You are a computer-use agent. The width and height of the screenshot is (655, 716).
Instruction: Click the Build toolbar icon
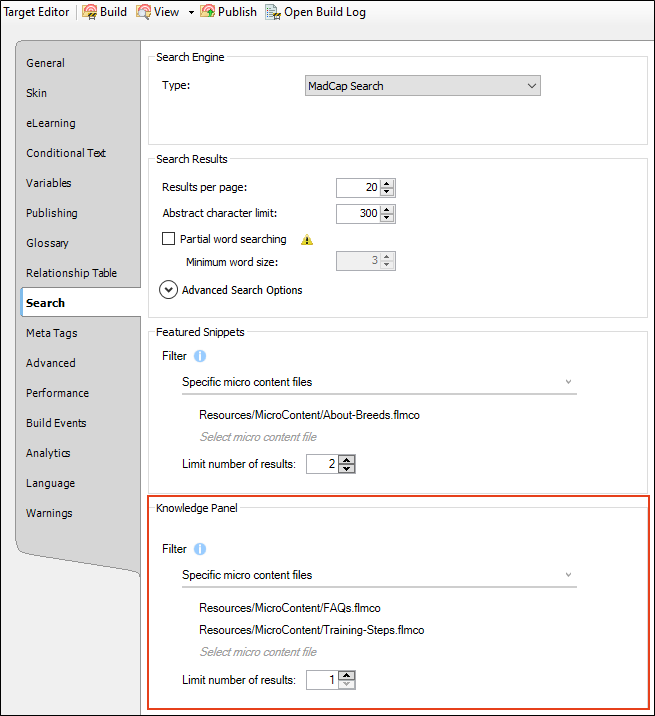(x=90, y=12)
